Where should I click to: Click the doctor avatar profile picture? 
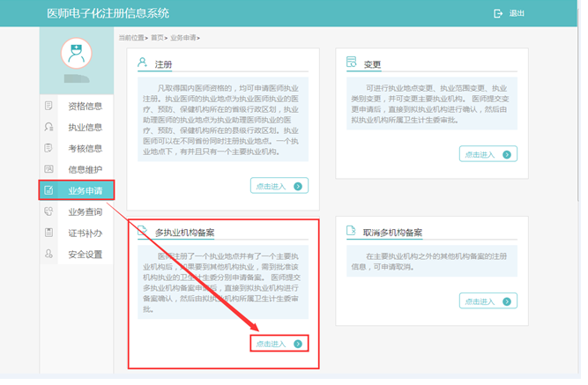click(x=76, y=53)
